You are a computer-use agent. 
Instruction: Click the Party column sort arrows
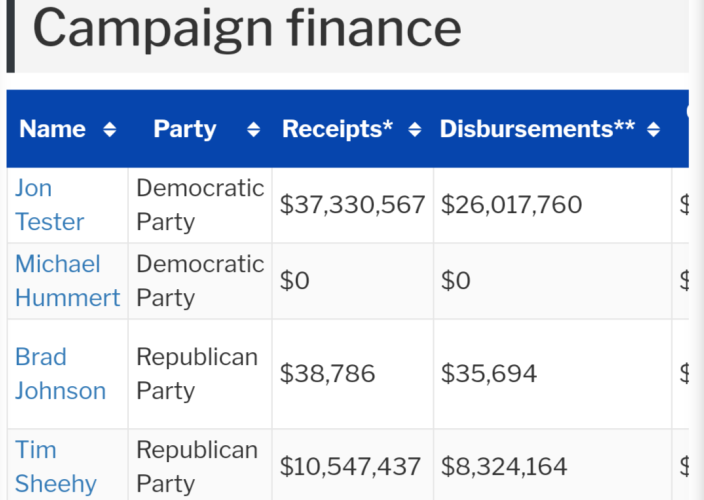tap(254, 130)
